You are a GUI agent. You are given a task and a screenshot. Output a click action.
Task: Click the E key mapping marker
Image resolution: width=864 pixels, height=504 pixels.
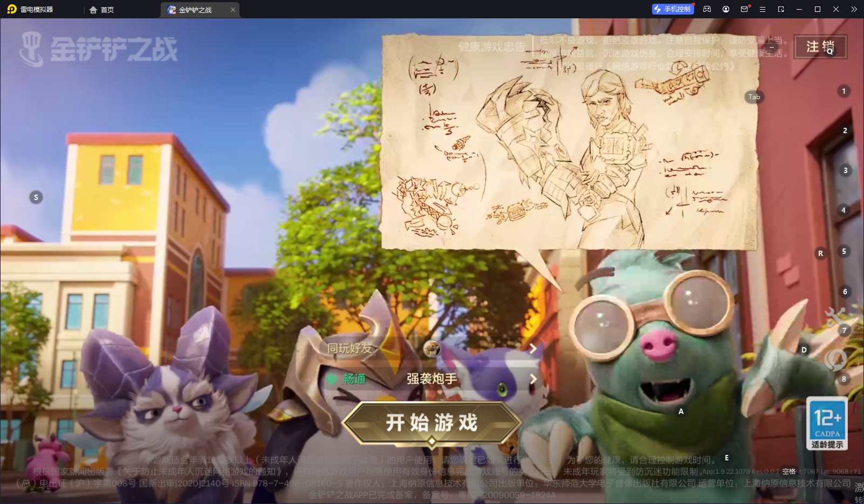[727, 458]
